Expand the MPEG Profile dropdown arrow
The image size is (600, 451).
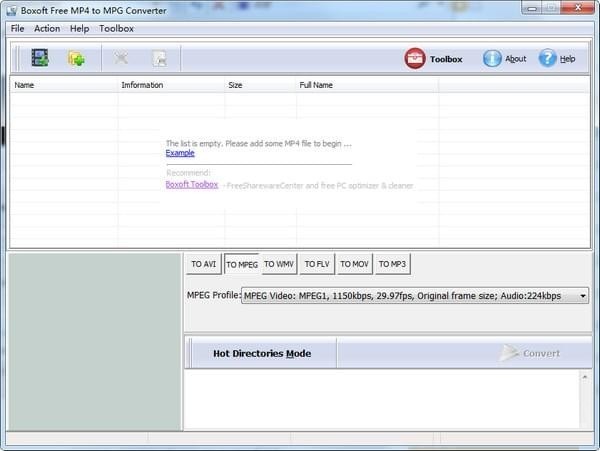pos(582,296)
